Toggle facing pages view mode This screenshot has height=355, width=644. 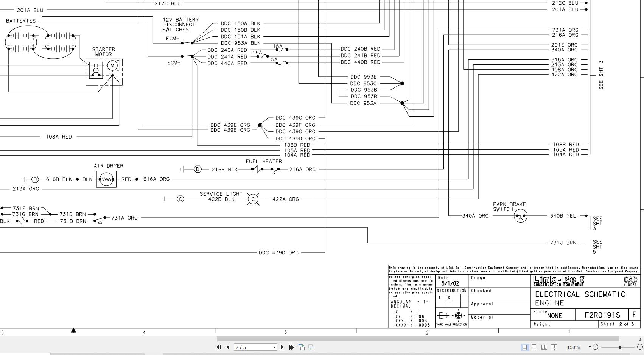pos(544,347)
